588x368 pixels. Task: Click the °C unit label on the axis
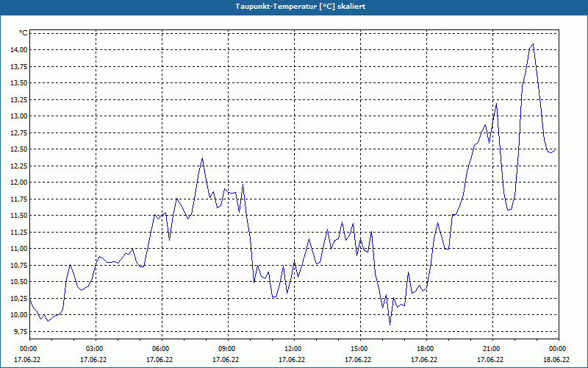pyautogui.click(x=23, y=33)
